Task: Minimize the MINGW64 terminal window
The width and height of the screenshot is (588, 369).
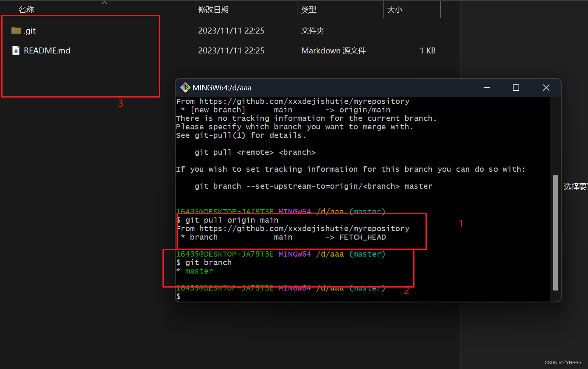Action: pos(487,87)
